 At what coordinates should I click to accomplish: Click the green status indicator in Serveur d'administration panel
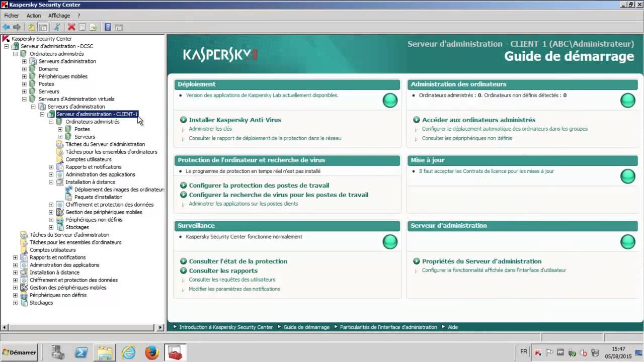coord(628,242)
